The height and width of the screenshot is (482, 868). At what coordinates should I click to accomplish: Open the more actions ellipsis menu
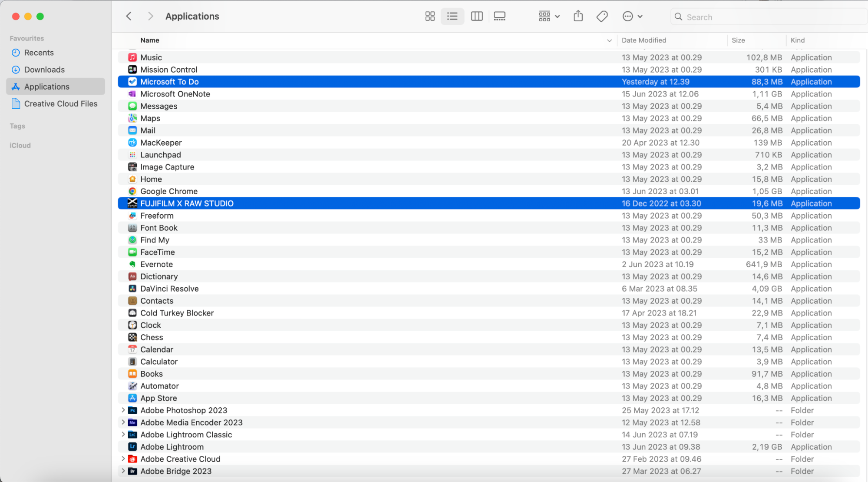(x=632, y=17)
